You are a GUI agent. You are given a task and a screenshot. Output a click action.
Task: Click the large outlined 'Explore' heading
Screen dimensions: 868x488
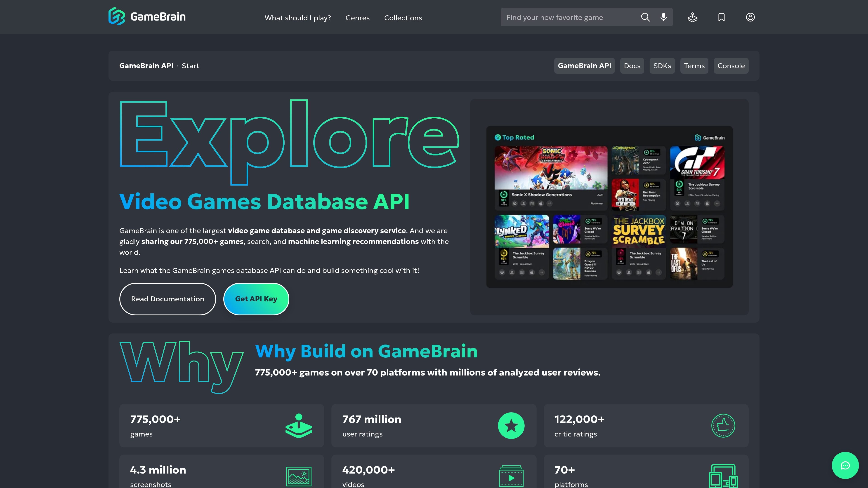tap(289, 142)
